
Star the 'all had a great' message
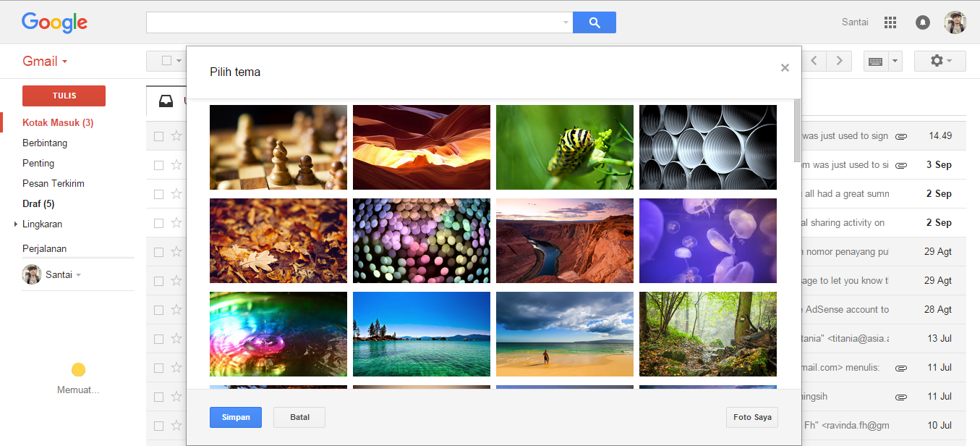pos(176,194)
